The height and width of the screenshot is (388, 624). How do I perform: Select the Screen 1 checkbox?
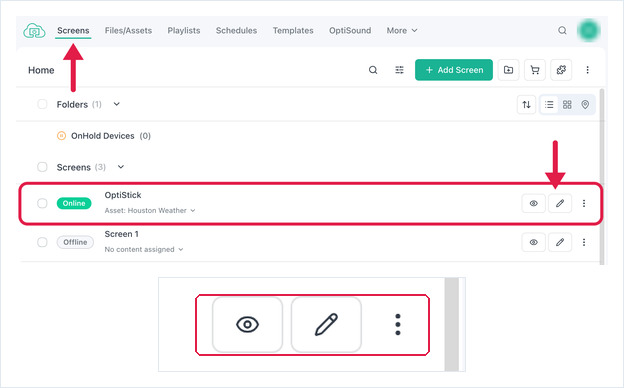[42, 242]
